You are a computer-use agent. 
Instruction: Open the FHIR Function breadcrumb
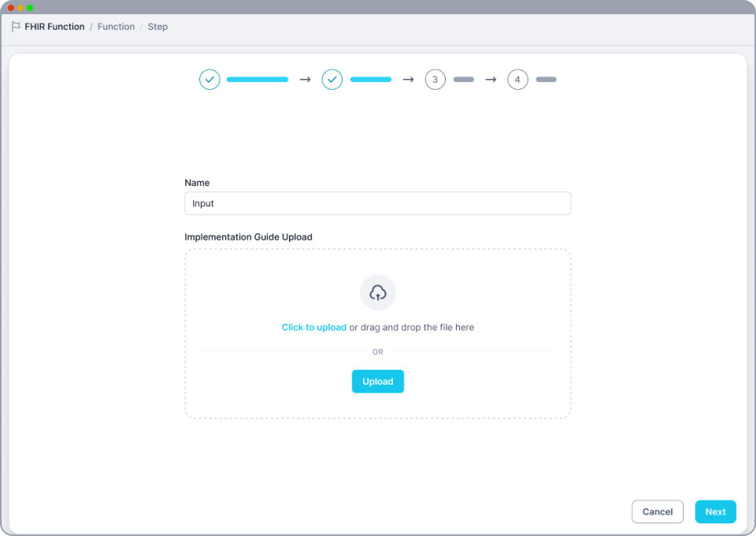click(x=54, y=27)
